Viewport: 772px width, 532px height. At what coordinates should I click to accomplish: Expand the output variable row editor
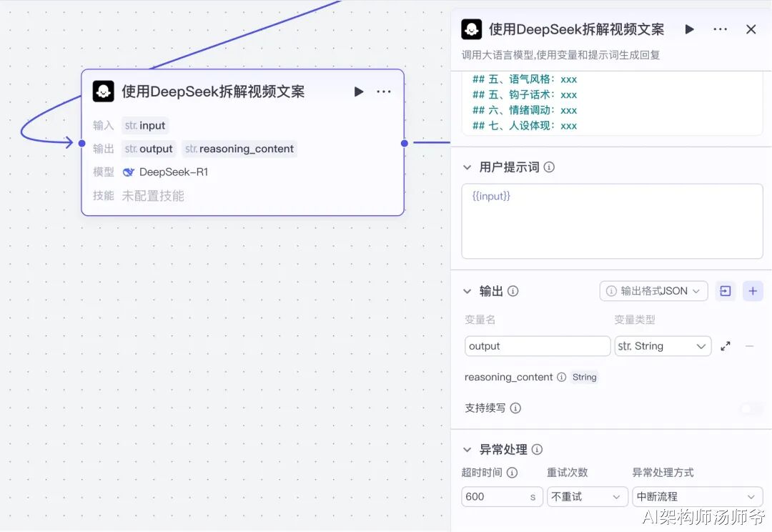click(x=726, y=346)
